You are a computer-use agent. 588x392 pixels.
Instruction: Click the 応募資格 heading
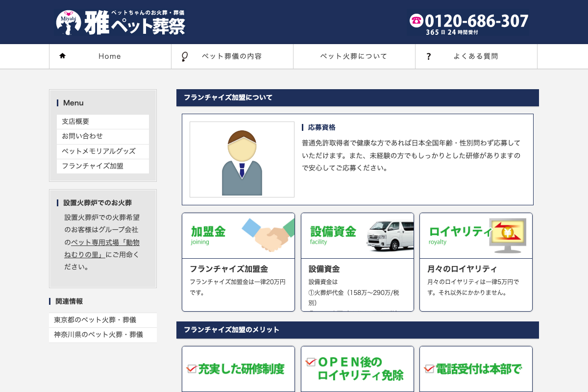(322, 127)
